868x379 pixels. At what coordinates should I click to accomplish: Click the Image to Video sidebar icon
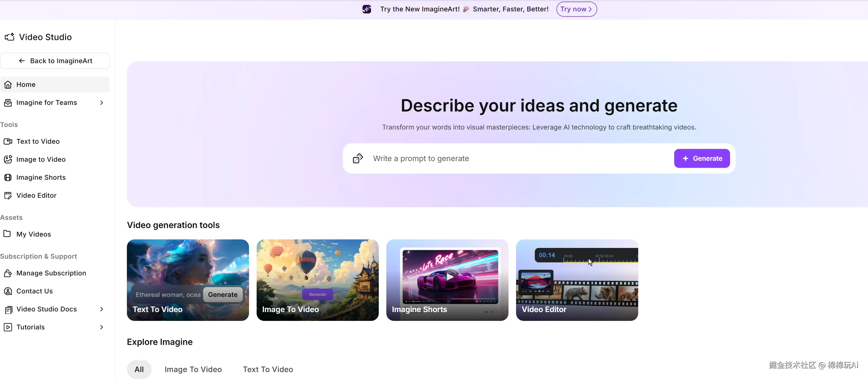[8, 159]
